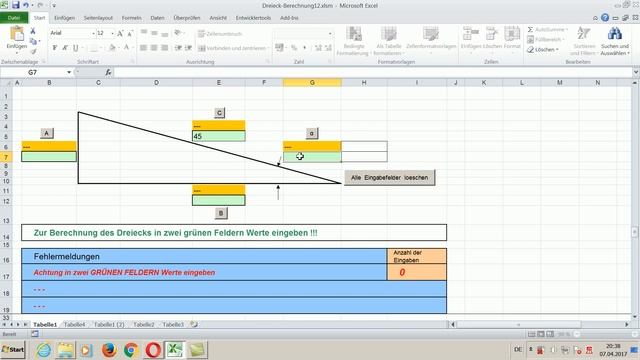
Task: Toggle underline formatting
Action: tap(76, 48)
